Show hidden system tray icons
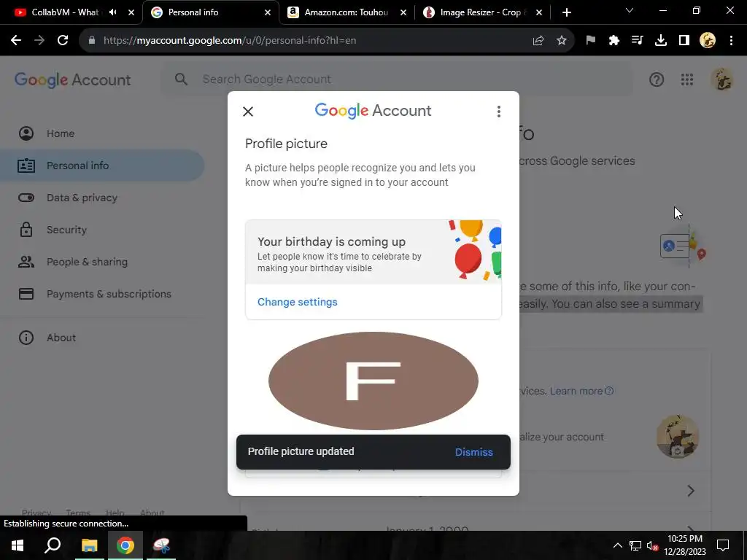Image resolution: width=747 pixels, height=560 pixels. 617,545
